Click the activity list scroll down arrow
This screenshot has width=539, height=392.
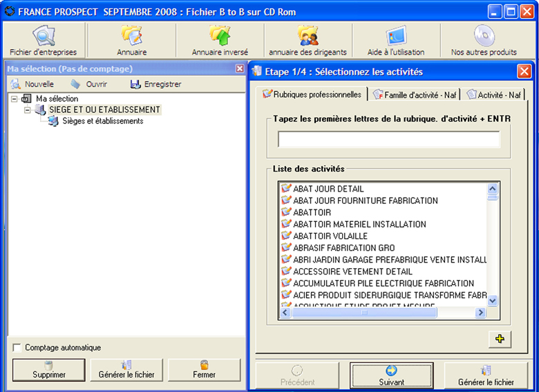tap(492, 301)
